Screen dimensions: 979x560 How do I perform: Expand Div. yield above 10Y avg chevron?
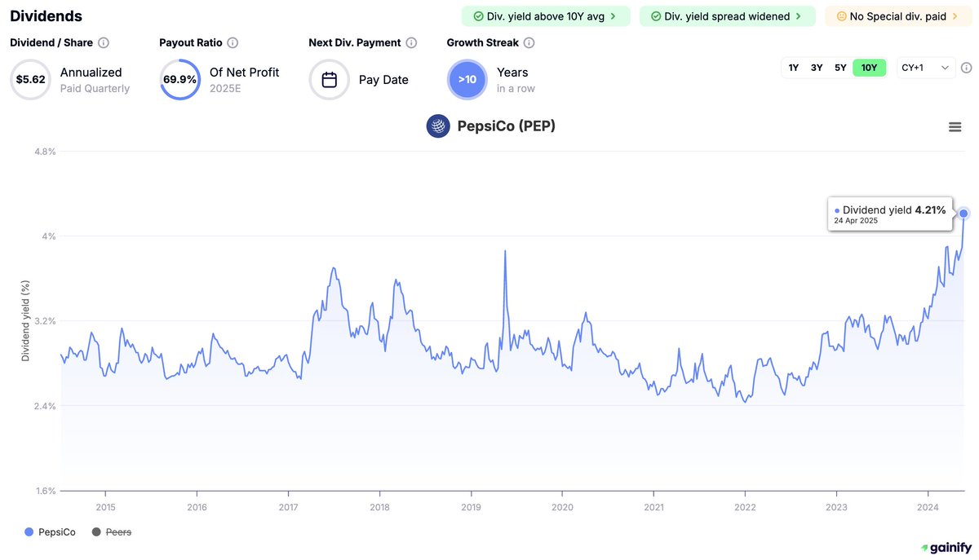[613, 16]
